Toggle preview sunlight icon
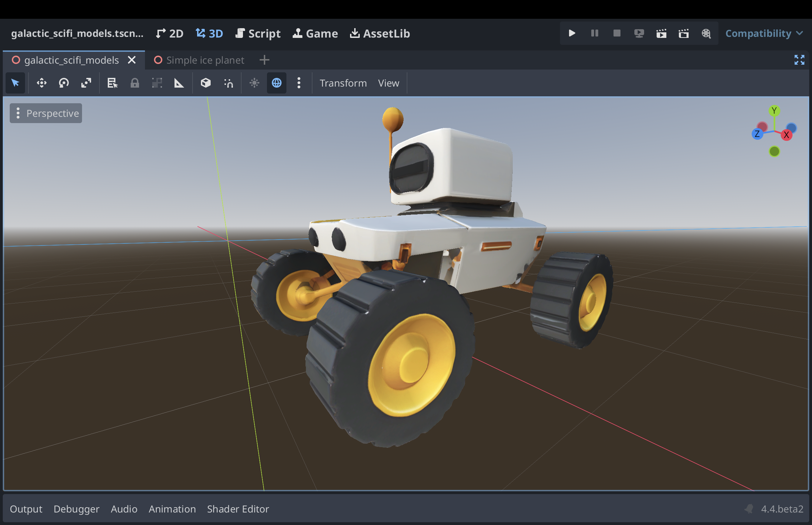812x525 pixels. pyautogui.click(x=254, y=83)
